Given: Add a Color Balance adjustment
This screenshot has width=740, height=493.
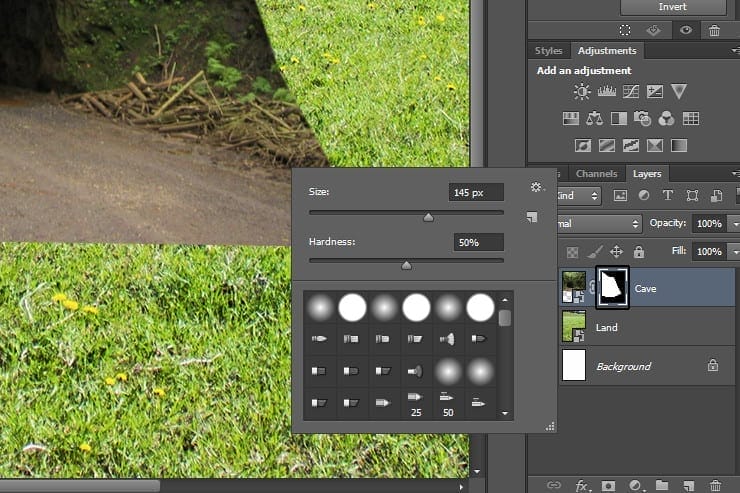Looking at the screenshot, I should pyautogui.click(x=594, y=118).
